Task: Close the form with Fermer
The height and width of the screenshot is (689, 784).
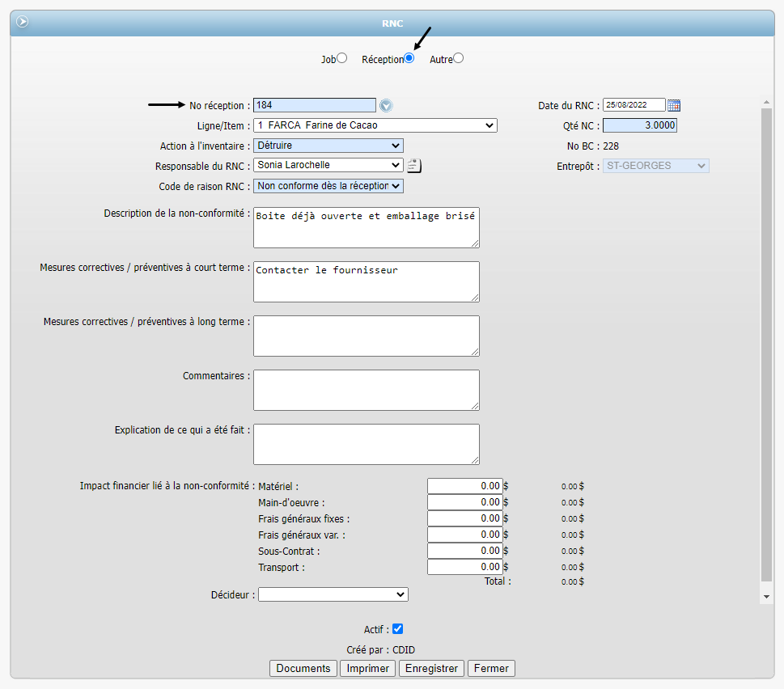Action: [491, 669]
